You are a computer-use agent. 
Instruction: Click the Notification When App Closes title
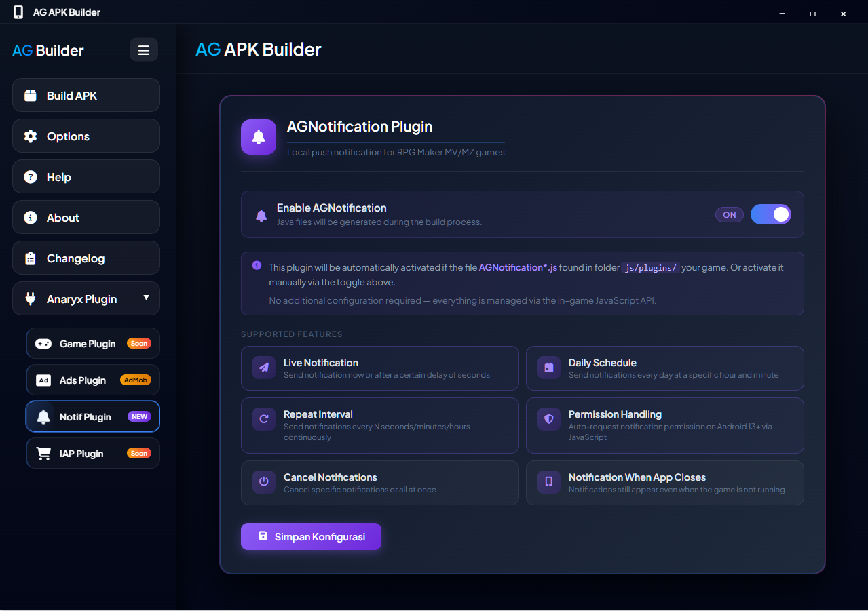click(x=637, y=477)
